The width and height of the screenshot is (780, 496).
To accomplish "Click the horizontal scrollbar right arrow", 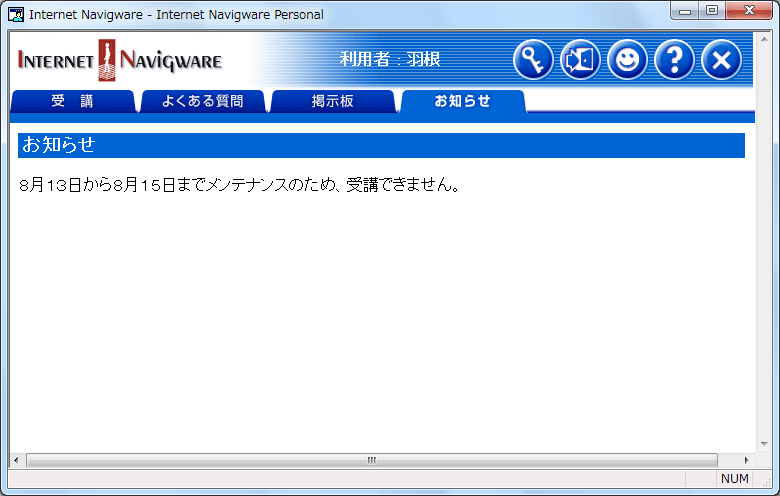I will [x=746, y=460].
